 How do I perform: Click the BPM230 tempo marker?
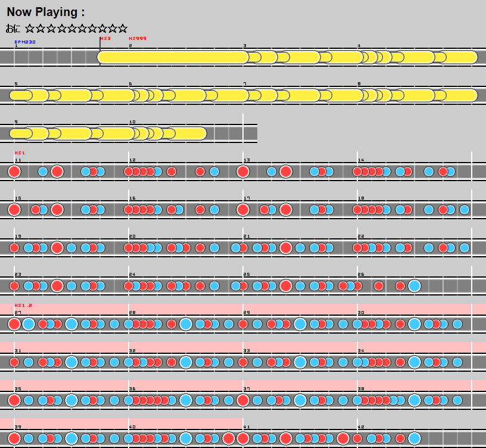click(25, 42)
